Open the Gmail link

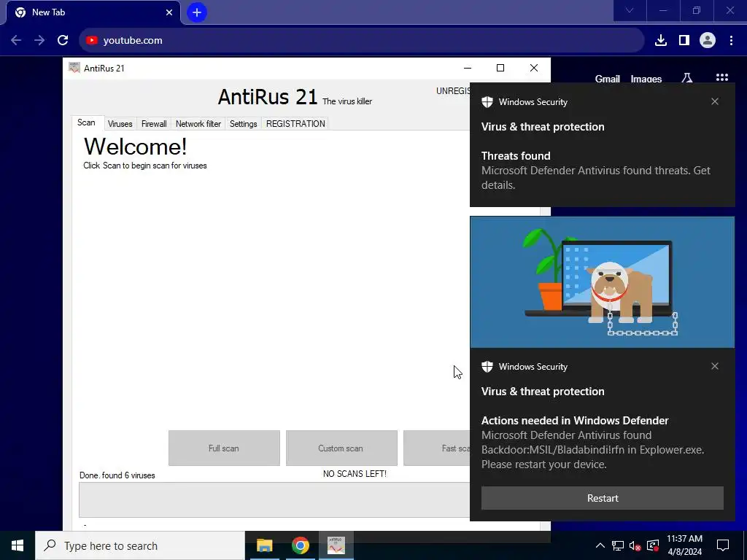click(x=607, y=79)
